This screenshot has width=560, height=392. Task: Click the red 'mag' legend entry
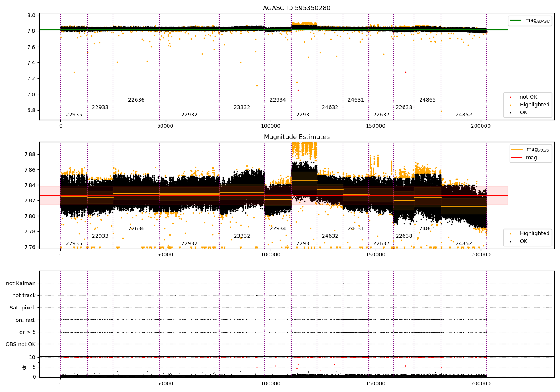(x=524, y=158)
